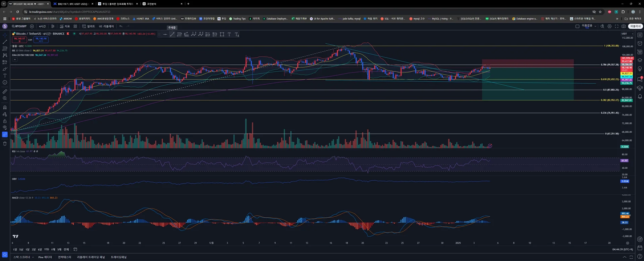Click the text tool in floating toolbar
Viewport: 644px width, 261px height.
tap(229, 35)
